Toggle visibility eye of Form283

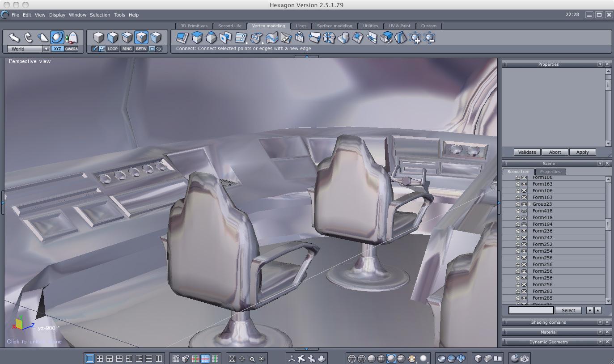[524, 291]
